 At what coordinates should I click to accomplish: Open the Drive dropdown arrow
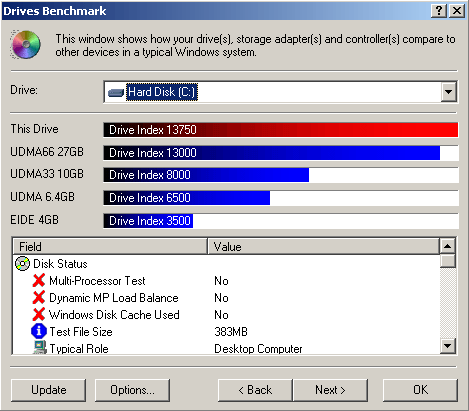click(448, 91)
